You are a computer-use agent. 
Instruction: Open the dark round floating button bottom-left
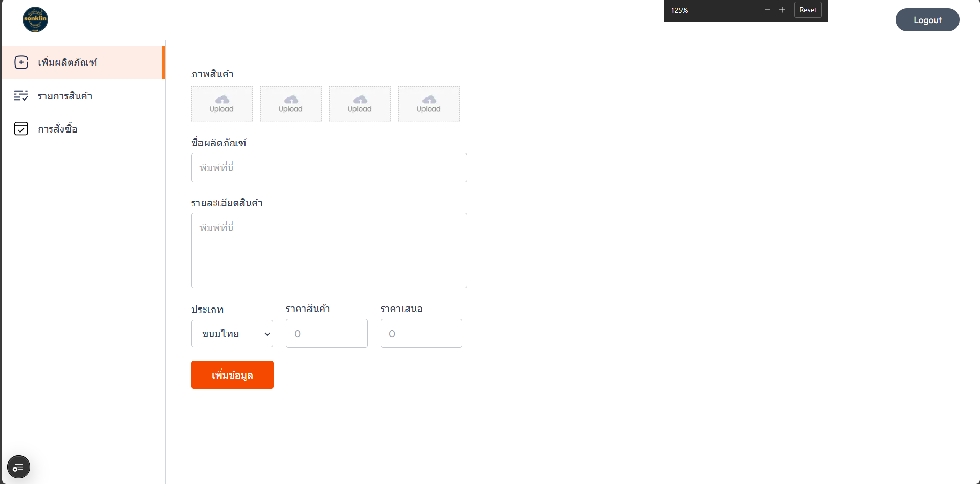(x=18, y=467)
